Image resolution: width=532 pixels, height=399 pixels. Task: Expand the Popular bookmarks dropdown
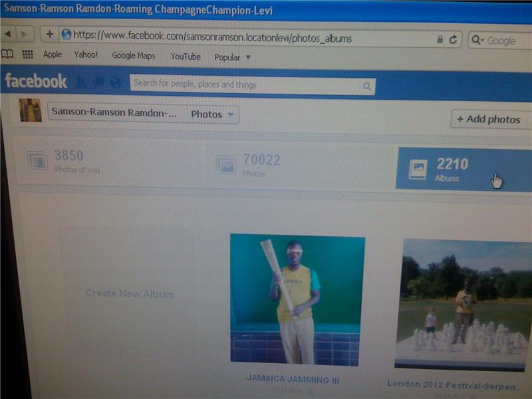(232, 57)
